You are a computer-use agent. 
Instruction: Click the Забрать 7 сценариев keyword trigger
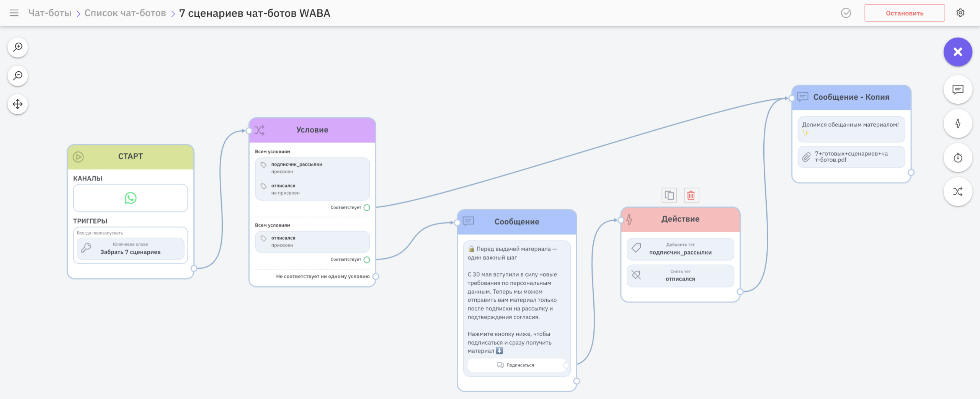tap(131, 249)
